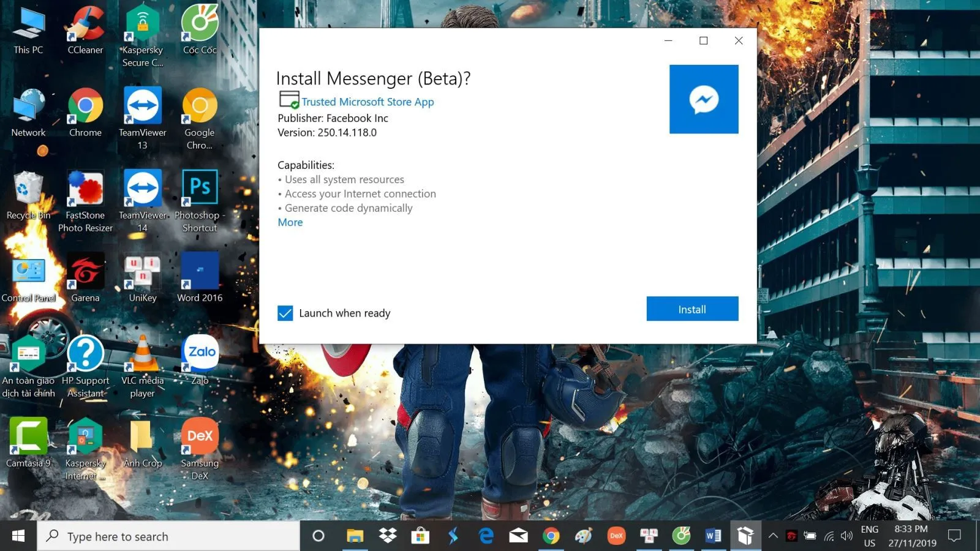
Task: Open Dropbox from the taskbar
Action: [388, 536]
